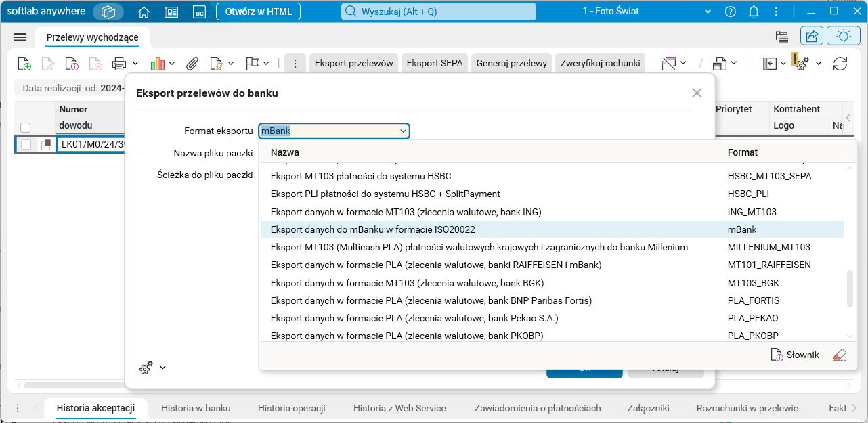
Task: Open the bar chart icon
Action: tap(158, 64)
